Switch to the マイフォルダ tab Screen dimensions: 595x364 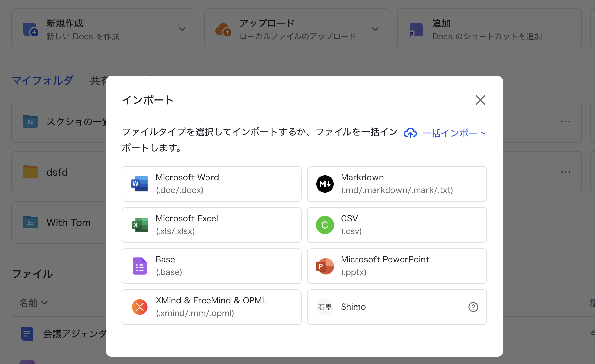[x=42, y=80]
